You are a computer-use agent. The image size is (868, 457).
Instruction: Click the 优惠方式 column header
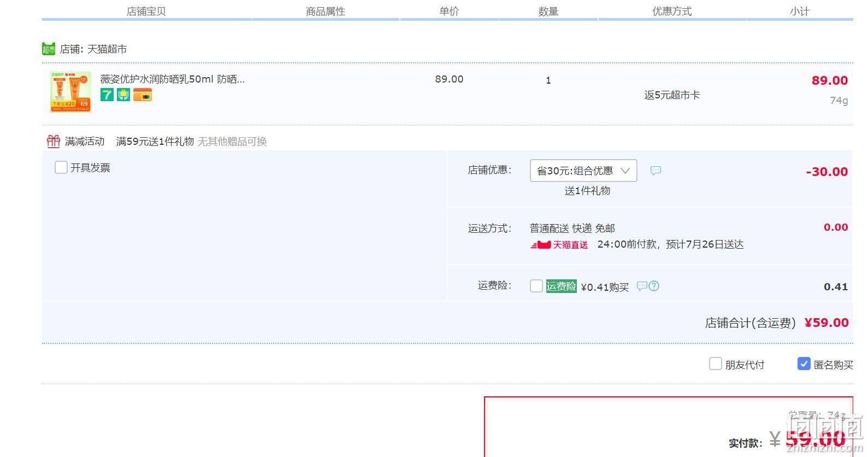point(672,11)
